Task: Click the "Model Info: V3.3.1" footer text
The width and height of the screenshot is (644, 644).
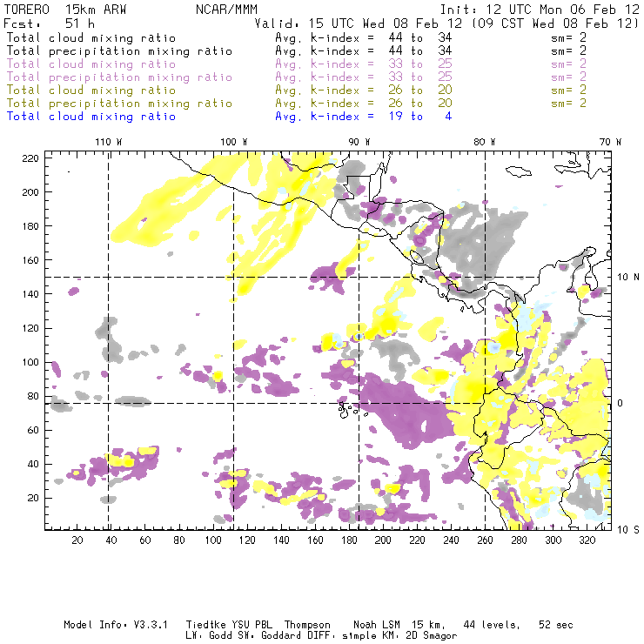Action: point(116,625)
